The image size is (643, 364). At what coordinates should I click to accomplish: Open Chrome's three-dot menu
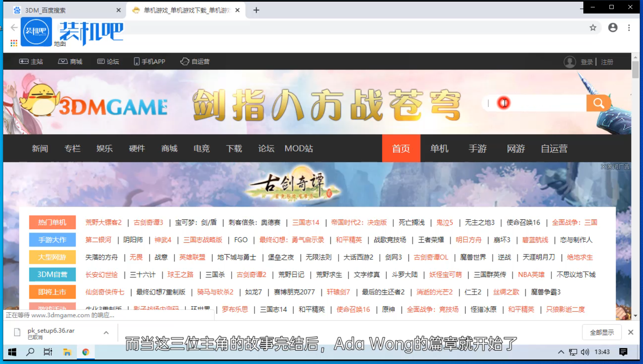[x=629, y=28]
